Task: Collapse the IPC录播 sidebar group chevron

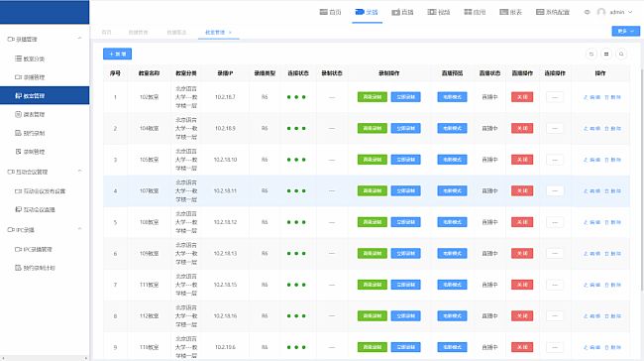Action: pos(79,229)
